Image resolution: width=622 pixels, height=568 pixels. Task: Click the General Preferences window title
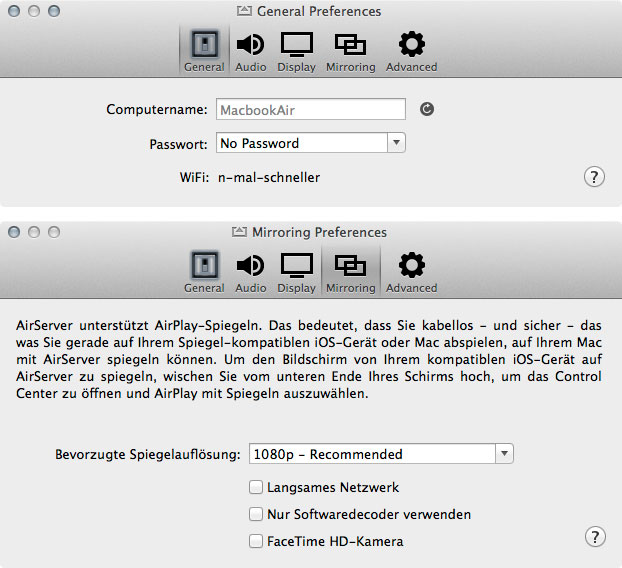(319, 11)
